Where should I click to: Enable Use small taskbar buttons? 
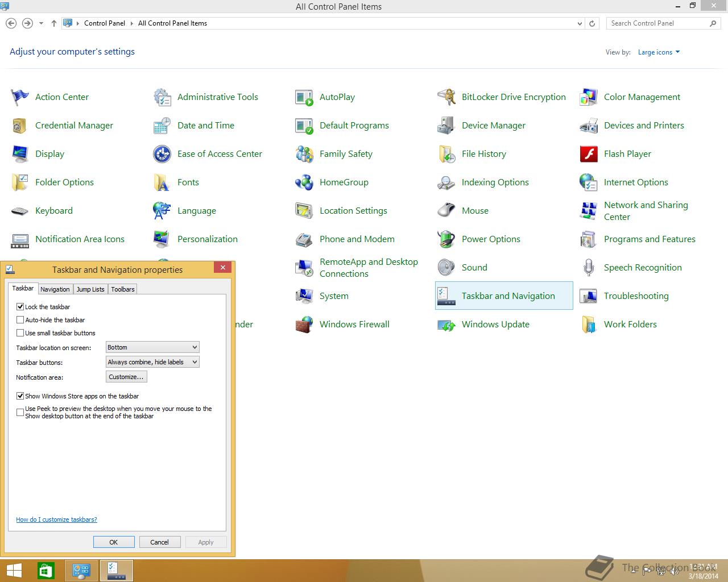(x=20, y=333)
